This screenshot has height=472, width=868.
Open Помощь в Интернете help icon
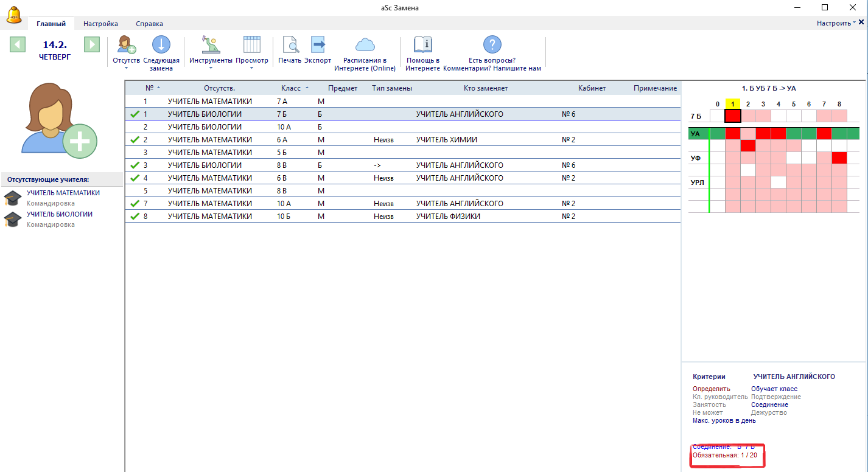click(x=422, y=45)
